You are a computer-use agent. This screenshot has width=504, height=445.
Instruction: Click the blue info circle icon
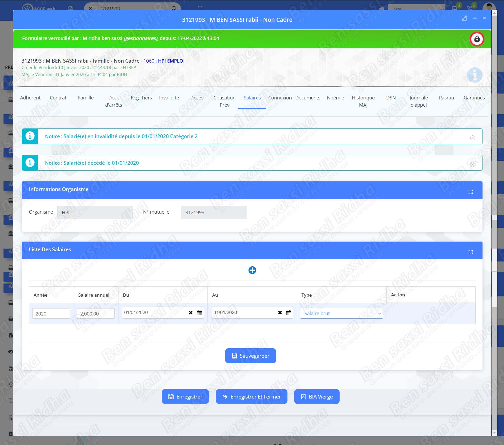tap(474, 75)
